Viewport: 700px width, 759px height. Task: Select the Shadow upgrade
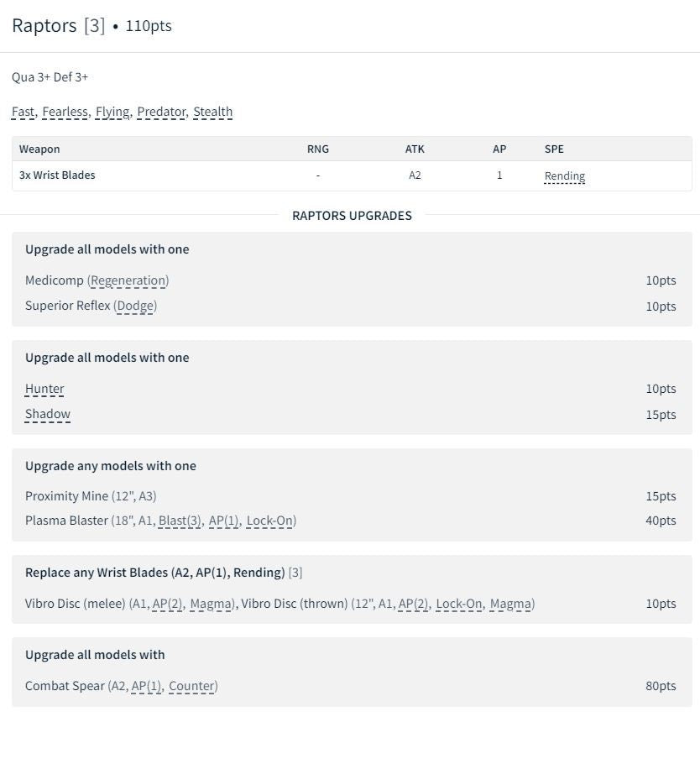tap(48, 414)
